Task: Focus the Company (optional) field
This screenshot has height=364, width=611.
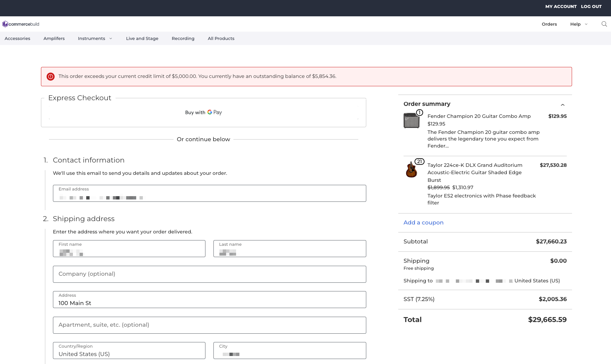Action: 209,274
